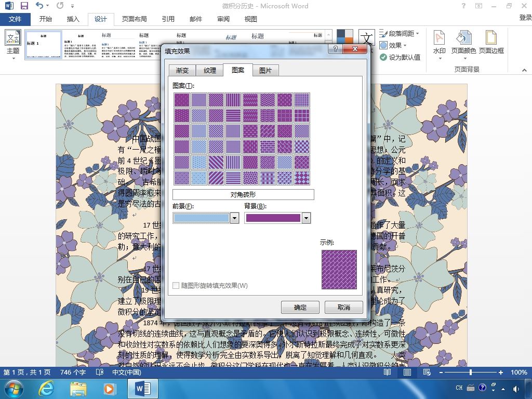Open the background (背景) color dropdown
Image resolution: width=532 pixels, height=399 pixels.
(306, 218)
